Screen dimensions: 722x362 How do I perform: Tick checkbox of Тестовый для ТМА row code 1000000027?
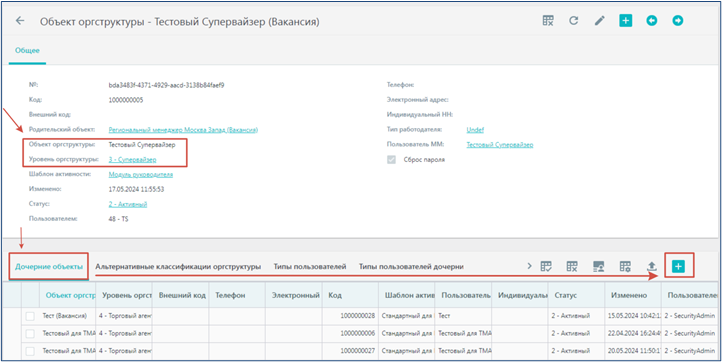click(x=30, y=351)
